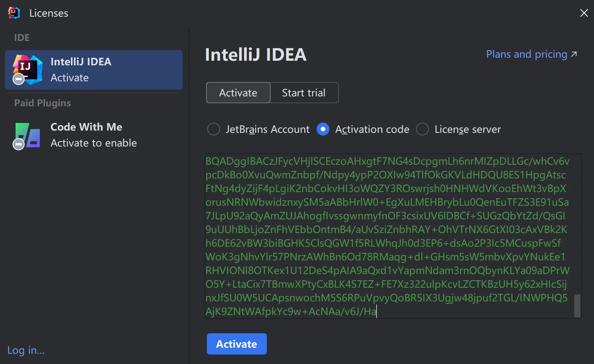The height and width of the screenshot is (364, 594).
Task: Switch to the Activate tab
Action: tap(238, 93)
